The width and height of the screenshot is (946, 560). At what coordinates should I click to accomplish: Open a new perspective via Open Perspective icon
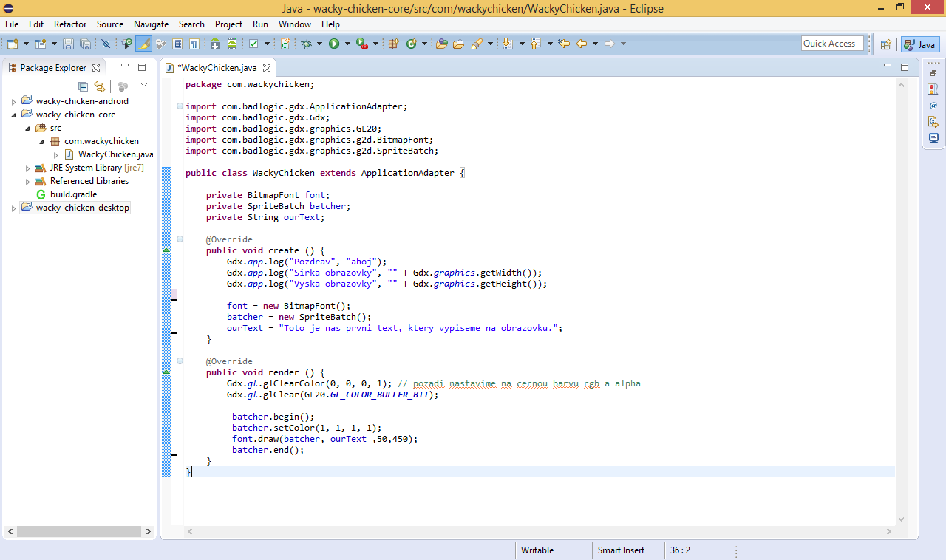click(x=885, y=44)
